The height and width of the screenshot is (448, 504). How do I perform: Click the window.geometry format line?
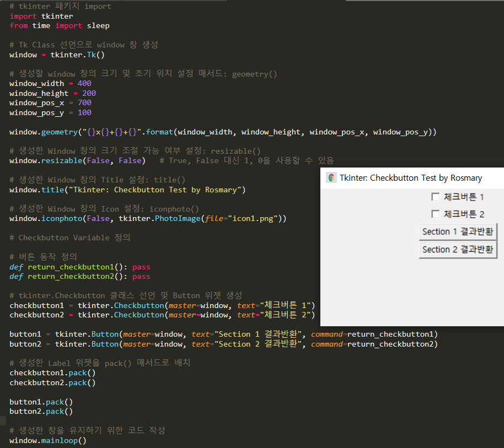[223, 132]
